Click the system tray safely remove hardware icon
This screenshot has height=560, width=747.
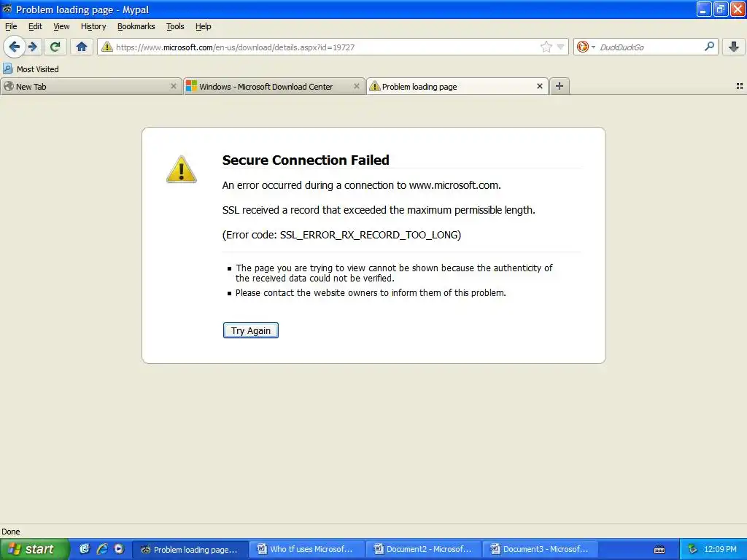coord(693,550)
